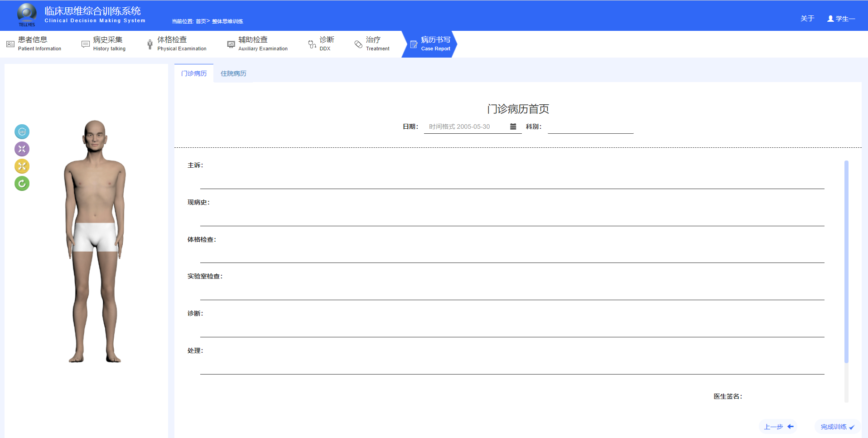Click the blue 180° rotate model icon
This screenshot has height=438, width=868.
pos(22,132)
